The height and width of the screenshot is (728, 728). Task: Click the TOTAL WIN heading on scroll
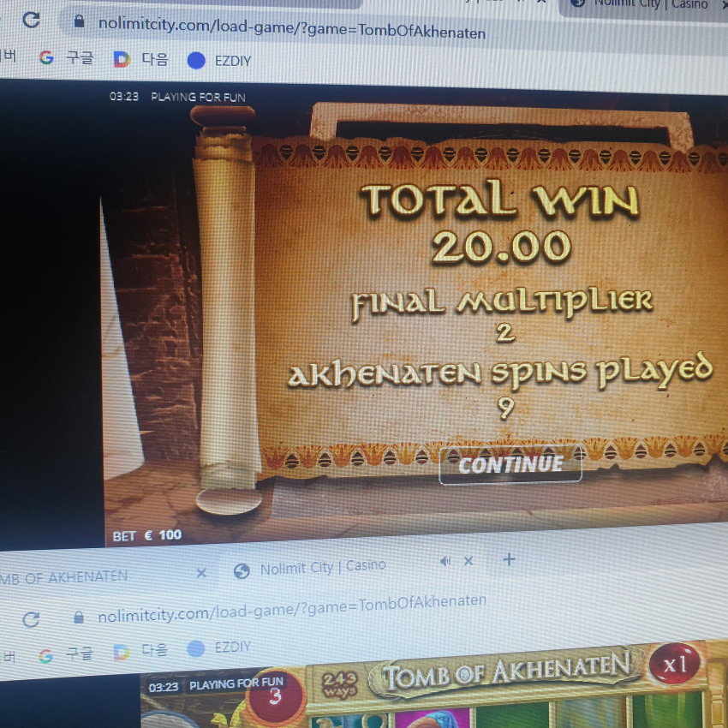[x=500, y=200]
